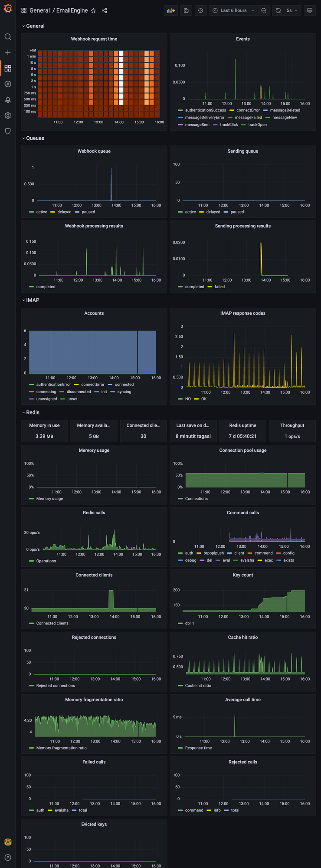This screenshot has width=321, height=868.
Task: Toggle delayed series in Webhook queue legend
Action: coord(64,212)
